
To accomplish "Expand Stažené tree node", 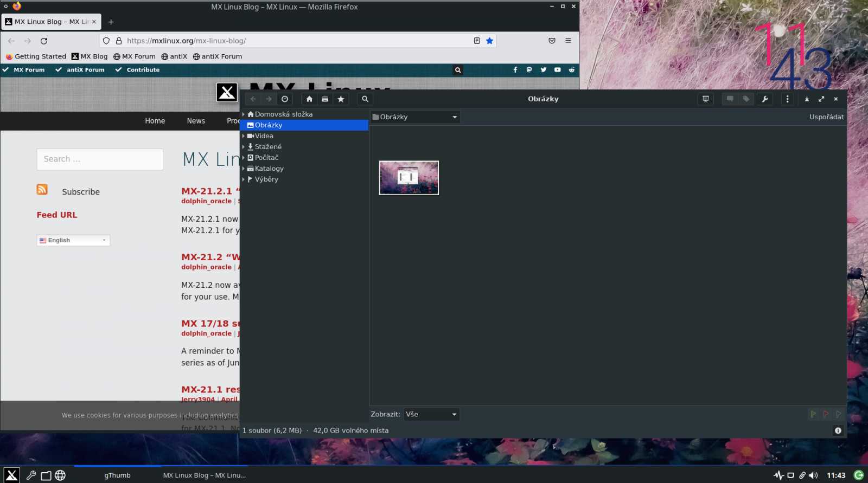I will 244,147.
